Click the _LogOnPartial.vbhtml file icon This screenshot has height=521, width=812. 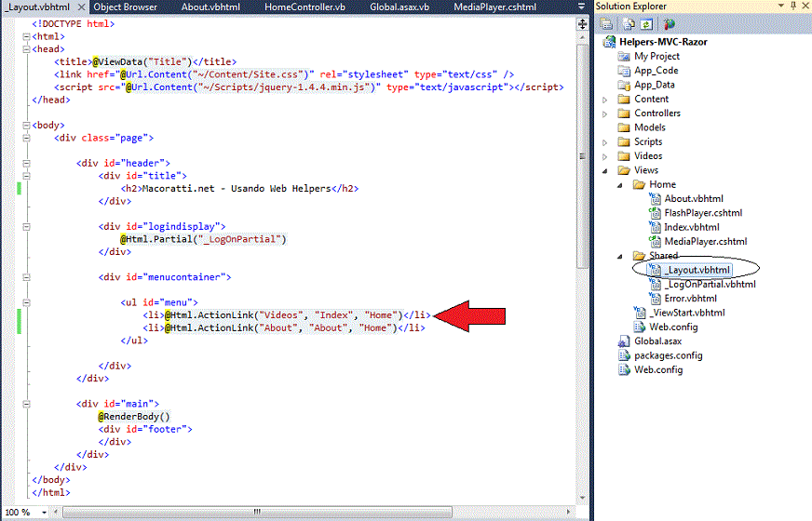[x=655, y=284]
